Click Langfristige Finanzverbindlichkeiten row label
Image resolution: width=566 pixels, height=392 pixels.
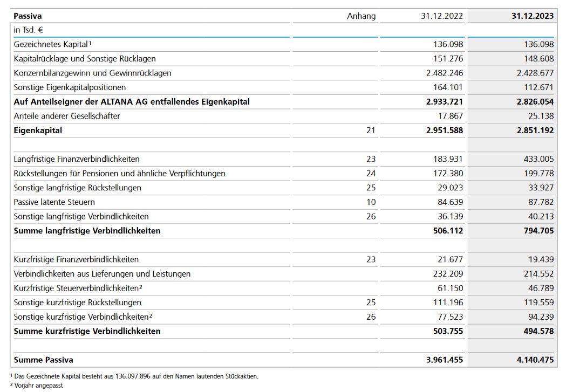pos(77,159)
